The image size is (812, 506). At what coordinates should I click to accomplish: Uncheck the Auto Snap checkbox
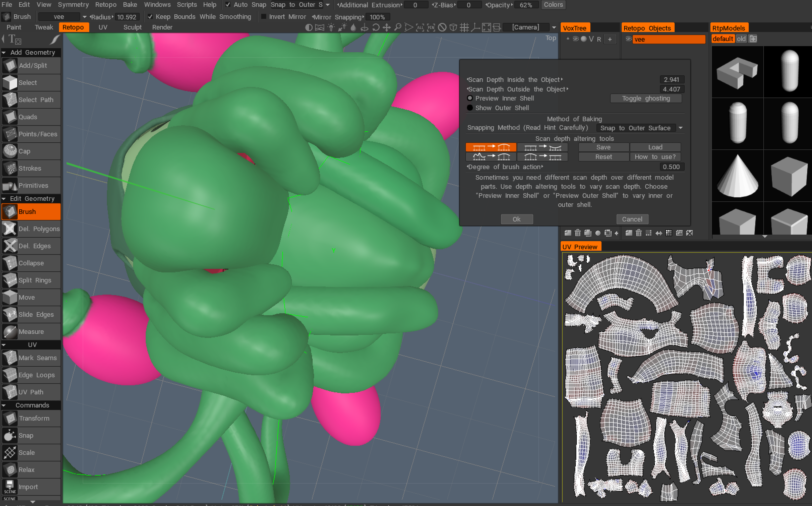coord(228,5)
